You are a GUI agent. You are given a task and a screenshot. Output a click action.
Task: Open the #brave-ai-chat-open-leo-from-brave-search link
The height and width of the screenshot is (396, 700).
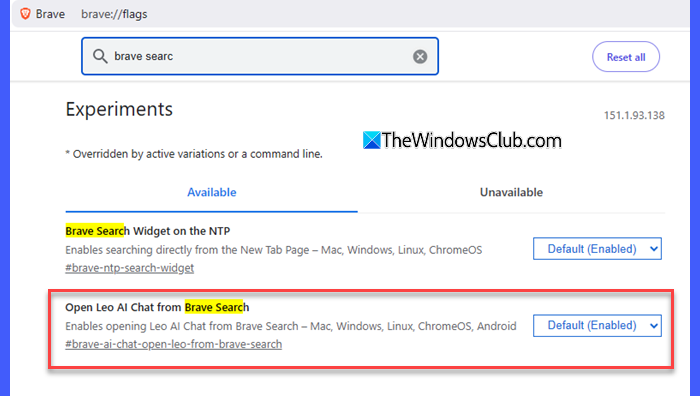[x=174, y=344]
